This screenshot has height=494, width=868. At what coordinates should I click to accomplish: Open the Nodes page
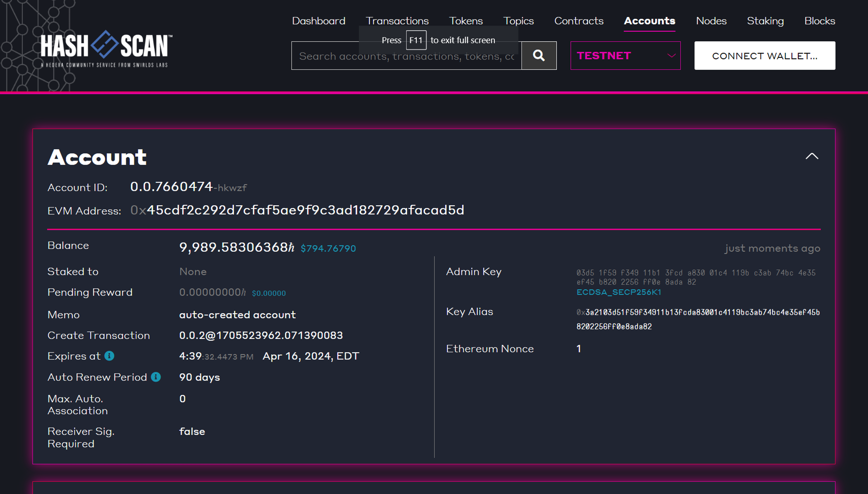[x=711, y=21]
